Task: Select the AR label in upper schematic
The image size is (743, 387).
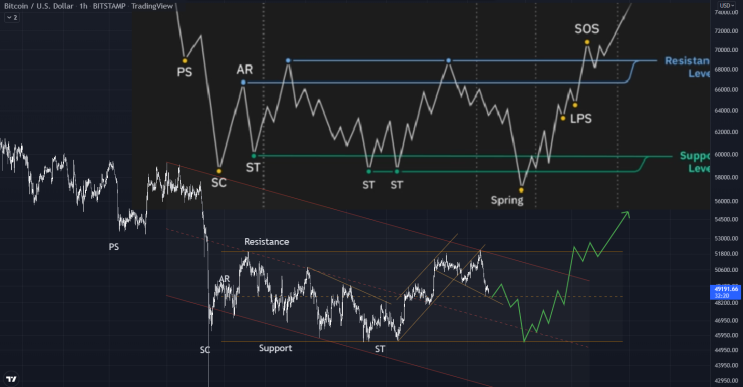Action: 245,70
